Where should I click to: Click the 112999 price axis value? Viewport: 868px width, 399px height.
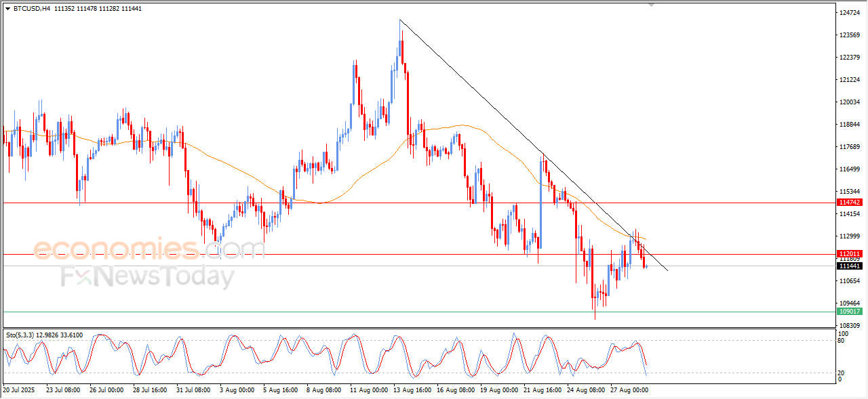pos(850,236)
